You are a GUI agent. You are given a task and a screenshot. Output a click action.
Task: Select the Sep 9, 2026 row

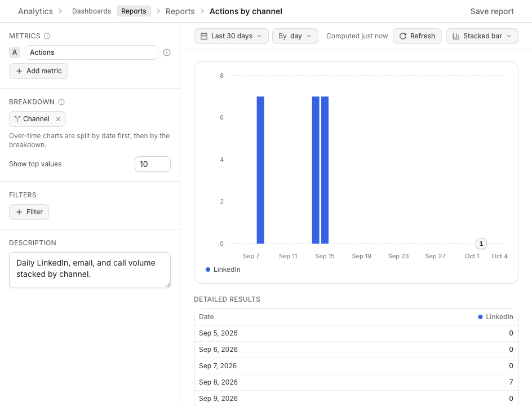tap(356, 398)
